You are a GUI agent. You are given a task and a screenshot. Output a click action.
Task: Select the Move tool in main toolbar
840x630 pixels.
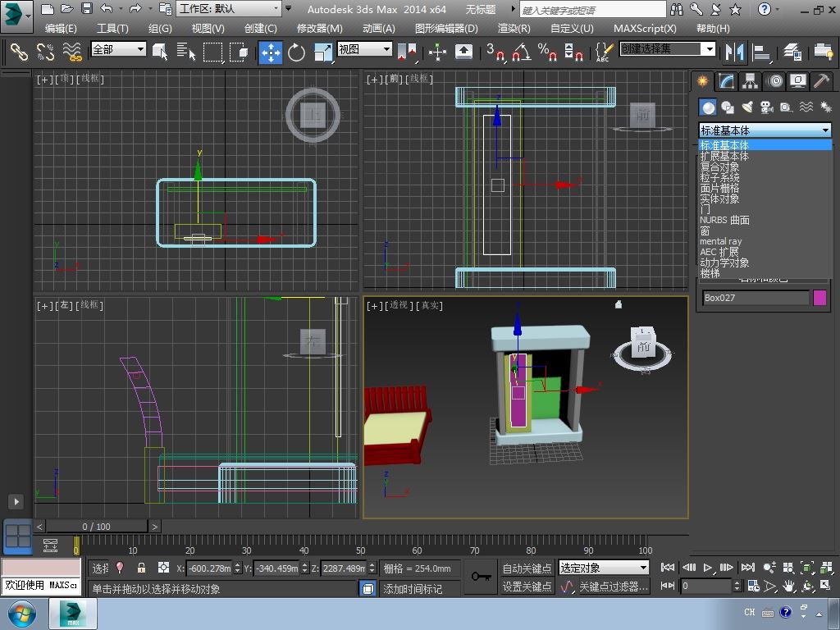(271, 52)
